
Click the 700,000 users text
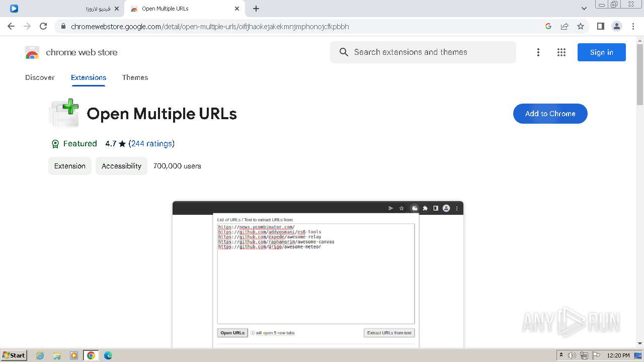177,166
